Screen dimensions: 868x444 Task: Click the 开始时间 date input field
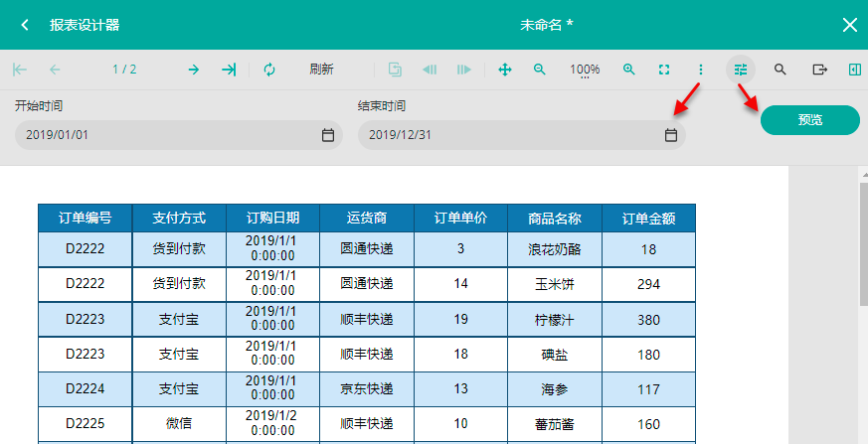(179, 135)
